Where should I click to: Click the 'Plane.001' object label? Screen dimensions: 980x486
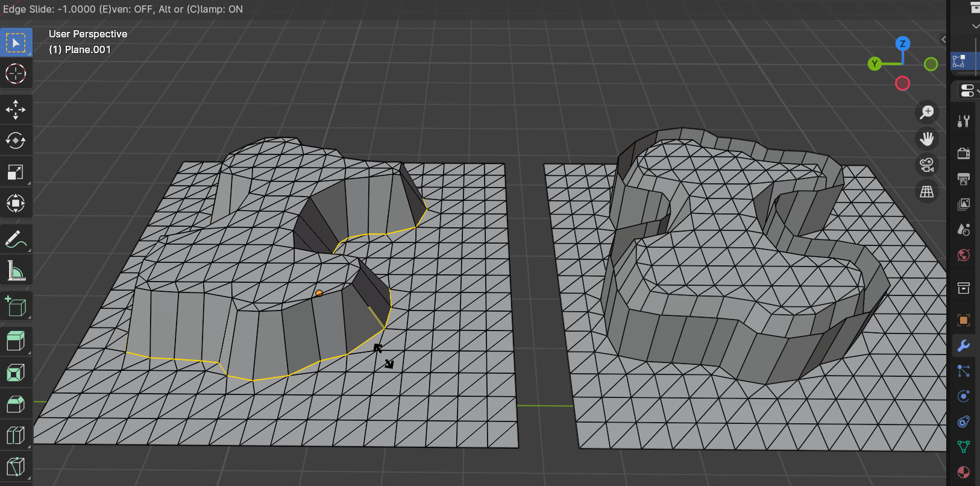pyautogui.click(x=88, y=49)
